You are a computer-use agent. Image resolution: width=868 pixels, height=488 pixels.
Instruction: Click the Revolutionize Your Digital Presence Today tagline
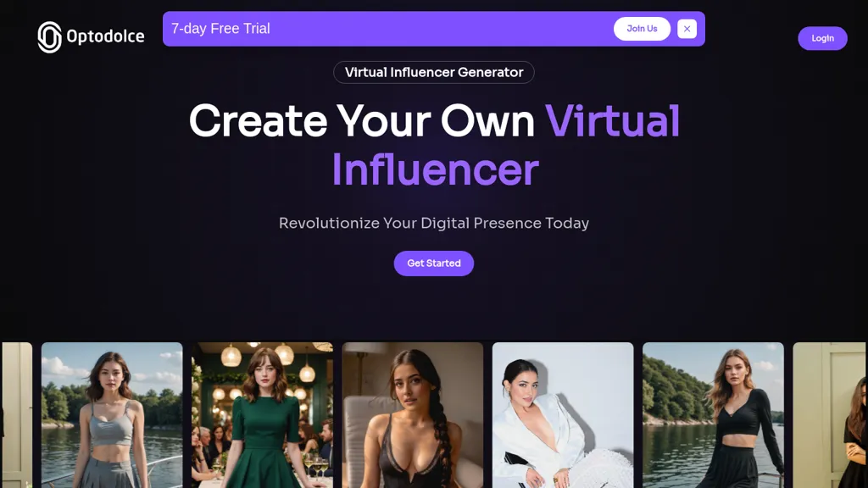pos(434,223)
